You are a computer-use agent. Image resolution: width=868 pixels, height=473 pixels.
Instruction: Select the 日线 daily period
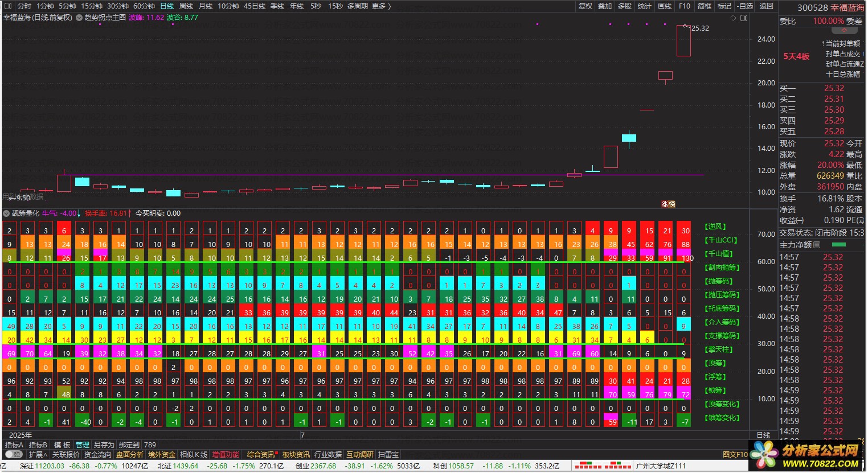(x=167, y=6)
